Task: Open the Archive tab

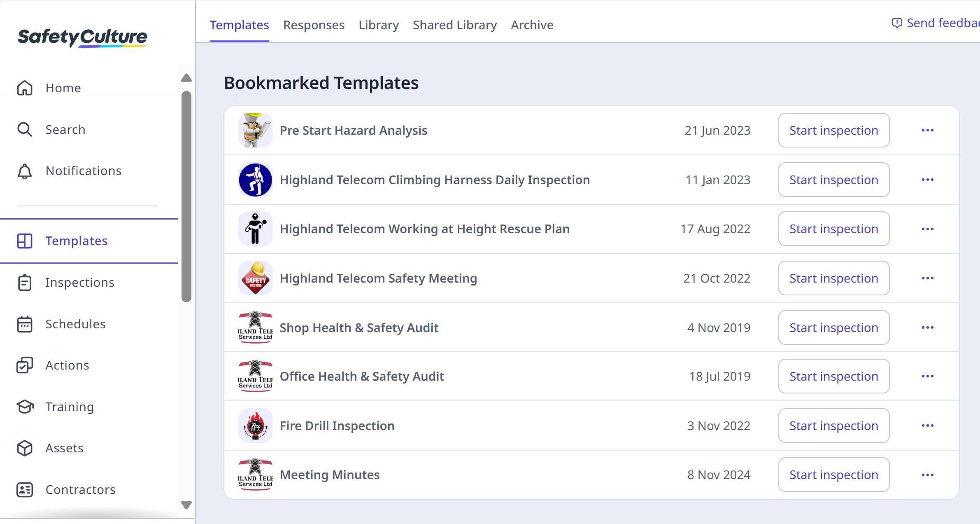Action: (532, 25)
